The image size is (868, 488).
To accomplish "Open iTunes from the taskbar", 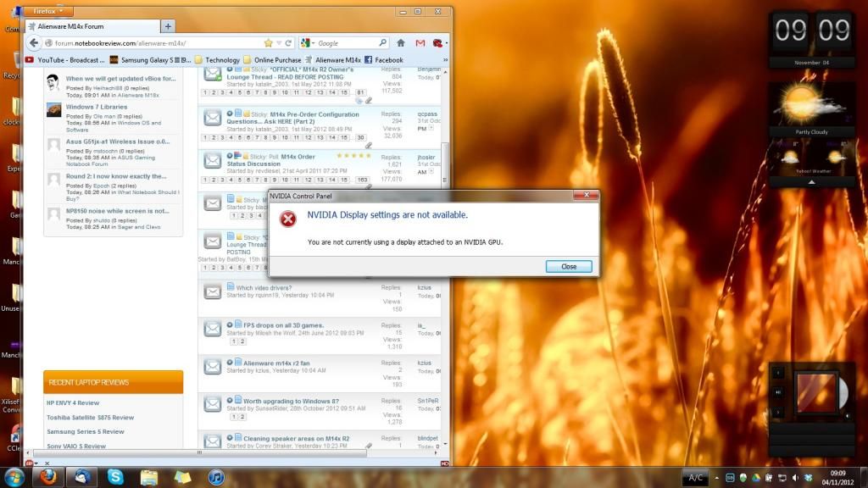I will pos(216,477).
